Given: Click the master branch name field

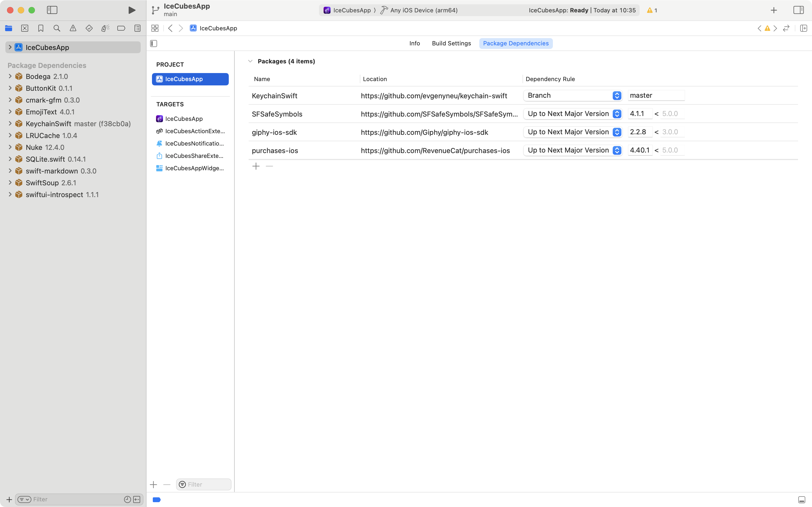Looking at the screenshot, I should (655, 96).
